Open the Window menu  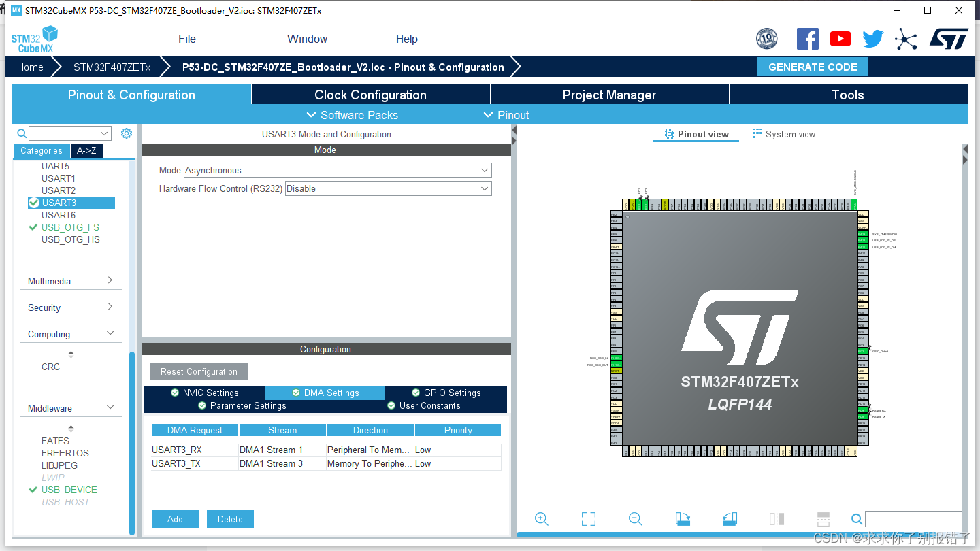306,39
